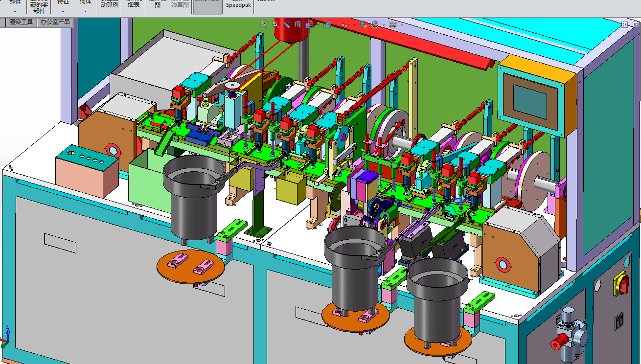
Task: Click the XYZ coordinate triad in the viewport corner
Action: click(x=6, y=336)
